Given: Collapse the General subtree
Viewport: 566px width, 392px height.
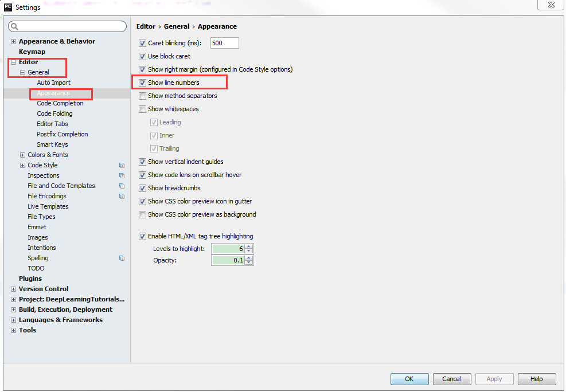Looking at the screenshot, I should [x=22, y=72].
